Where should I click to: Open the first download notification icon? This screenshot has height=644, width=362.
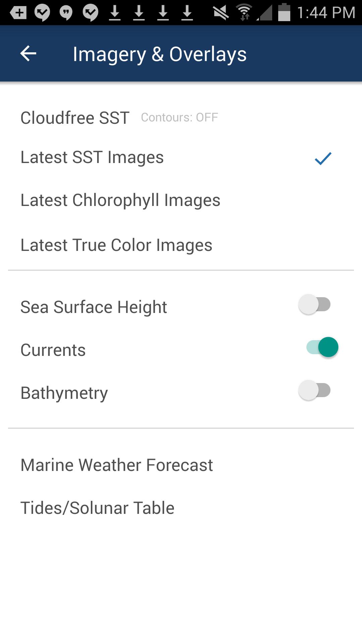pyautogui.click(x=115, y=13)
